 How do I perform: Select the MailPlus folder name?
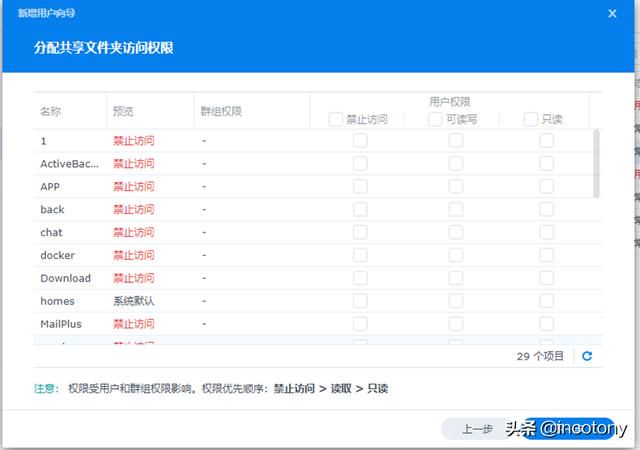[61, 324]
